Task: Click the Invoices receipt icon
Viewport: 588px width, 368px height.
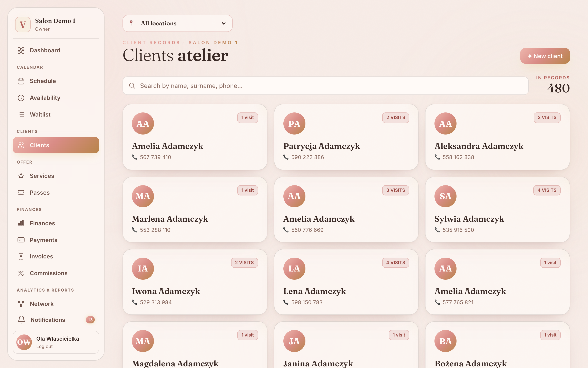Action: [x=21, y=257]
